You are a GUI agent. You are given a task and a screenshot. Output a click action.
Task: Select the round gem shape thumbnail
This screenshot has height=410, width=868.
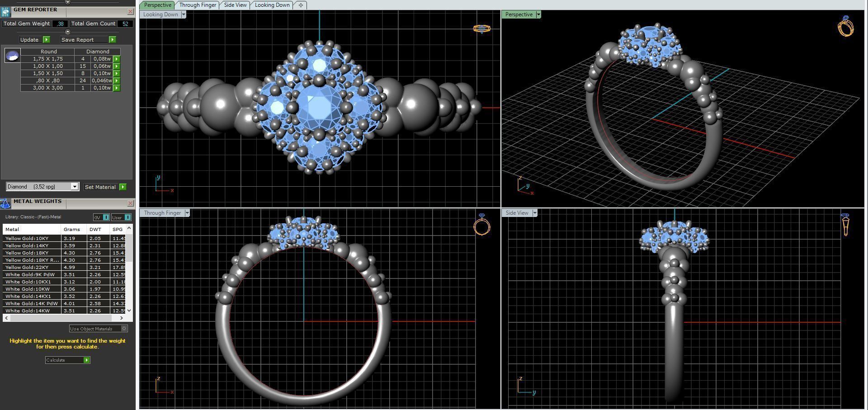pyautogui.click(x=12, y=56)
